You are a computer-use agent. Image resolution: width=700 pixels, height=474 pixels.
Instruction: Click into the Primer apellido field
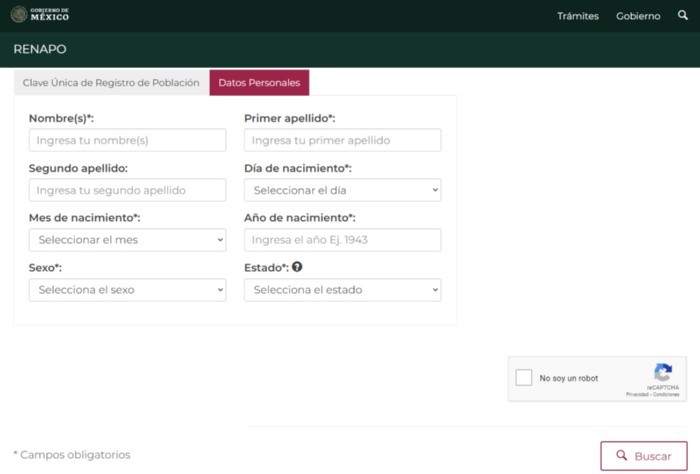342,140
